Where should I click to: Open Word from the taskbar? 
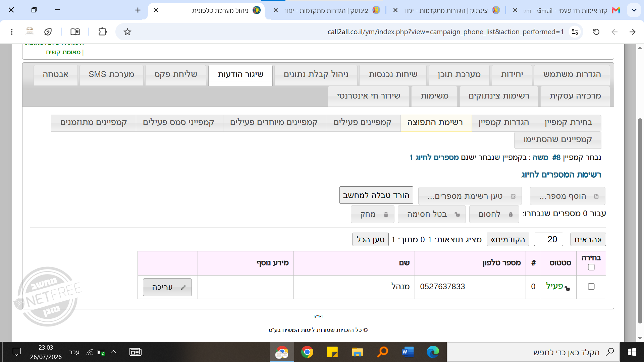click(x=408, y=352)
